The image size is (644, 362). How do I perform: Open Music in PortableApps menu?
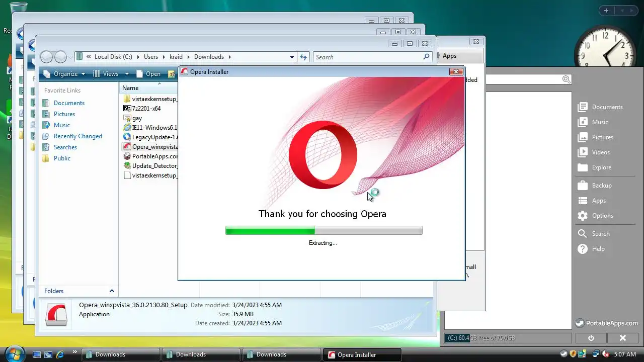point(593,122)
